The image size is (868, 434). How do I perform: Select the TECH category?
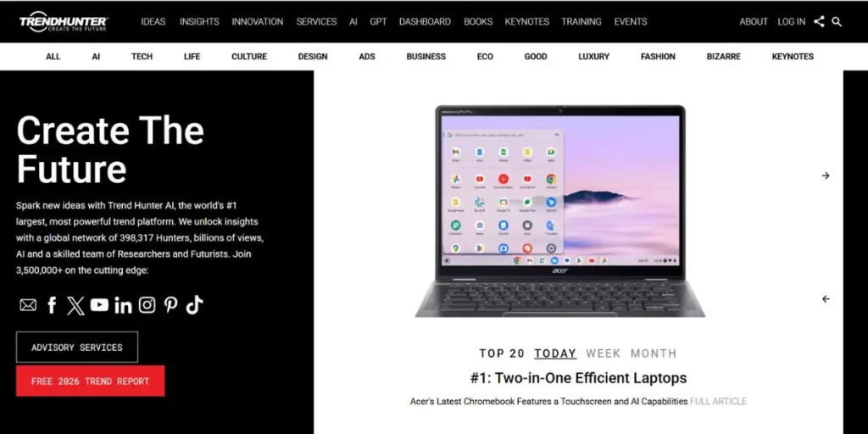pos(142,57)
